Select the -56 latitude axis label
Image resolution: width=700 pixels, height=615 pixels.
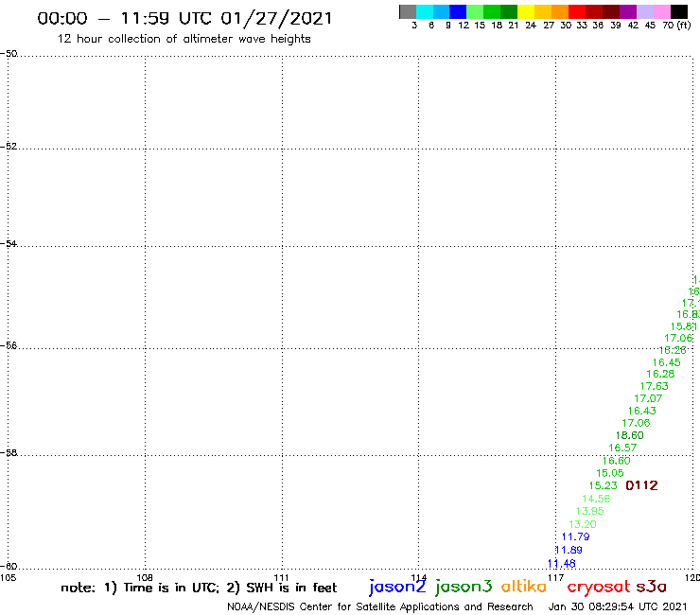[9, 345]
